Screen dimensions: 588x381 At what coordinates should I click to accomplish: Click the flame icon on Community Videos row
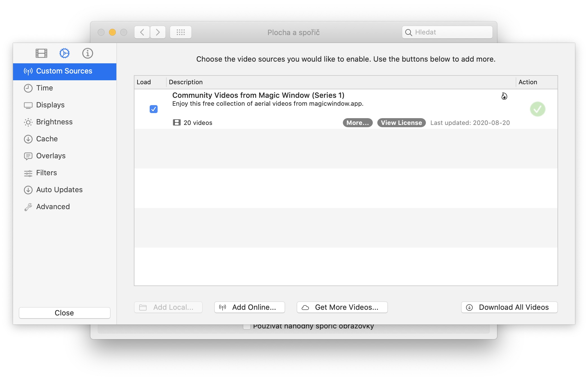click(x=504, y=96)
